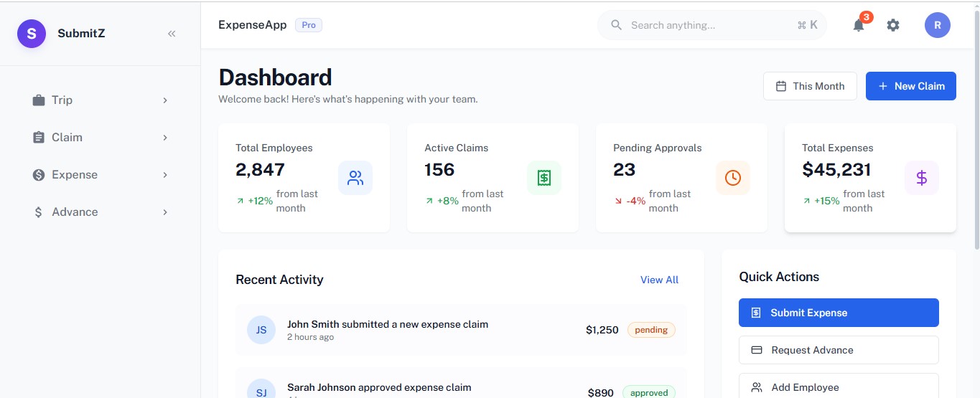Viewport: 980px width, 398px height.
Task: Click the Submit Expense quick action
Action: click(x=839, y=313)
